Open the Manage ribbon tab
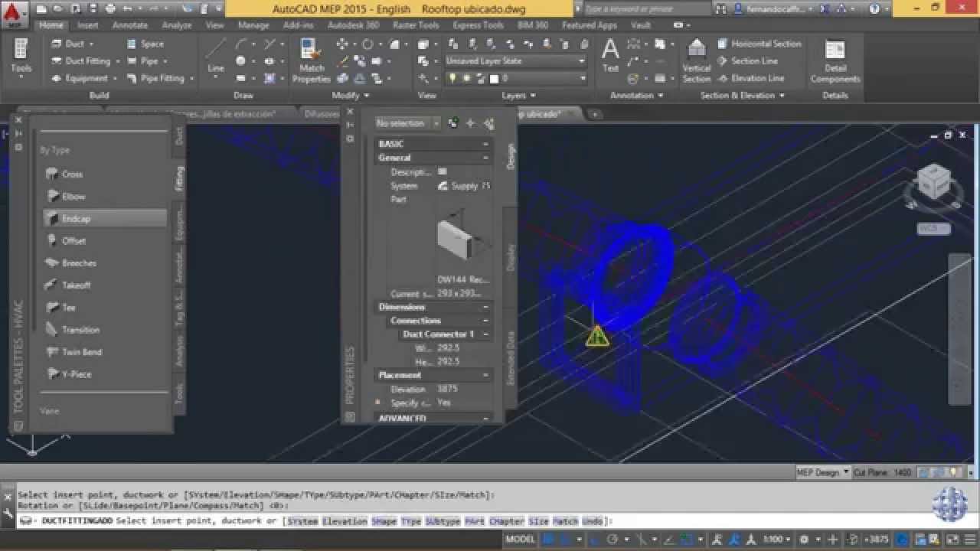The image size is (980, 551). [253, 25]
